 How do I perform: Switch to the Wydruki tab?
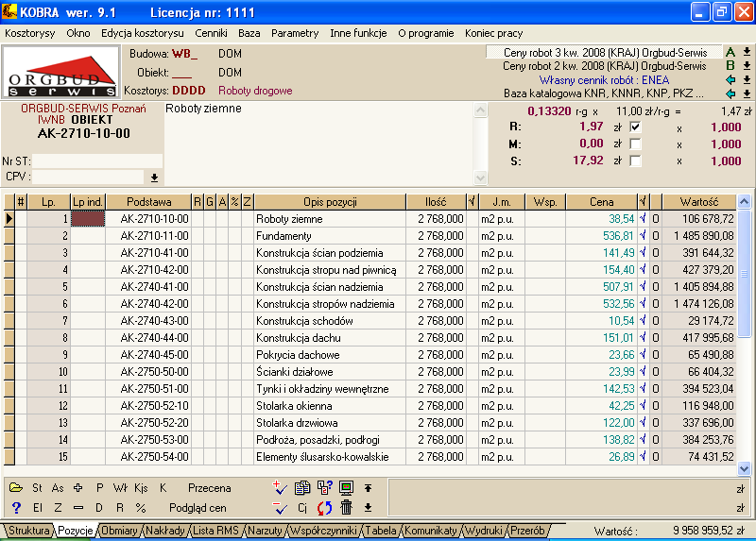click(483, 531)
